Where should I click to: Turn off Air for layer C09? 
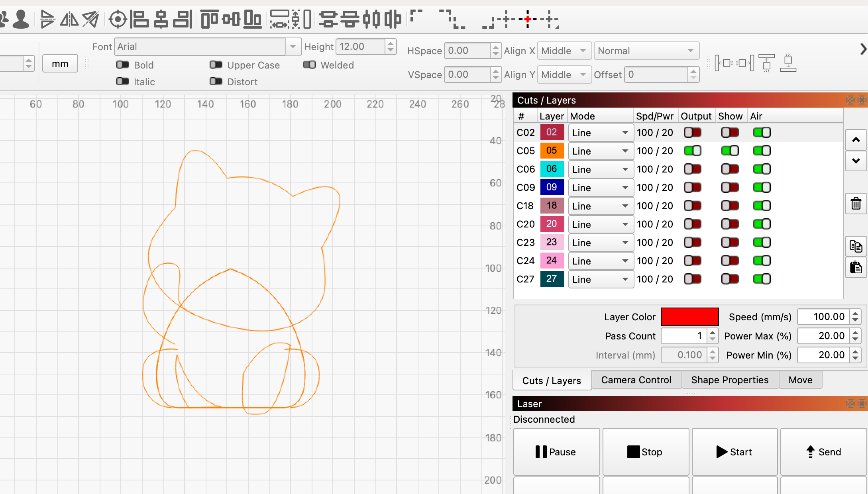click(x=762, y=187)
